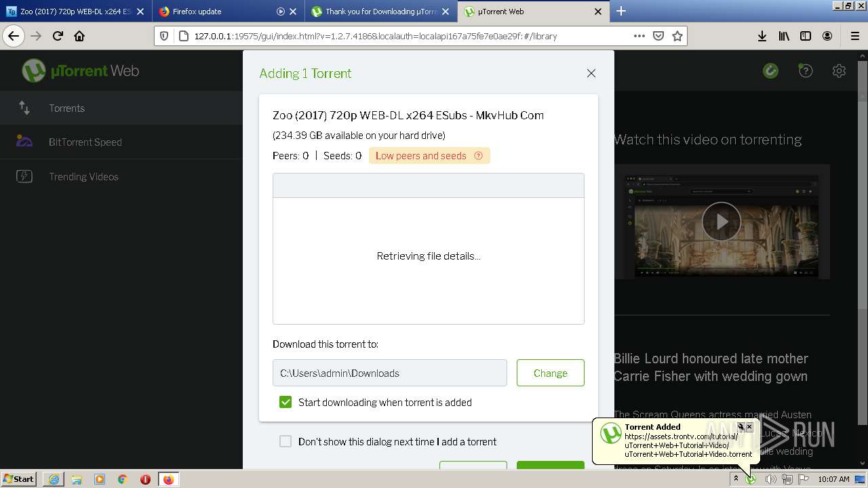The height and width of the screenshot is (488, 868).
Task: Open the Firefox account icon
Action: tap(827, 37)
